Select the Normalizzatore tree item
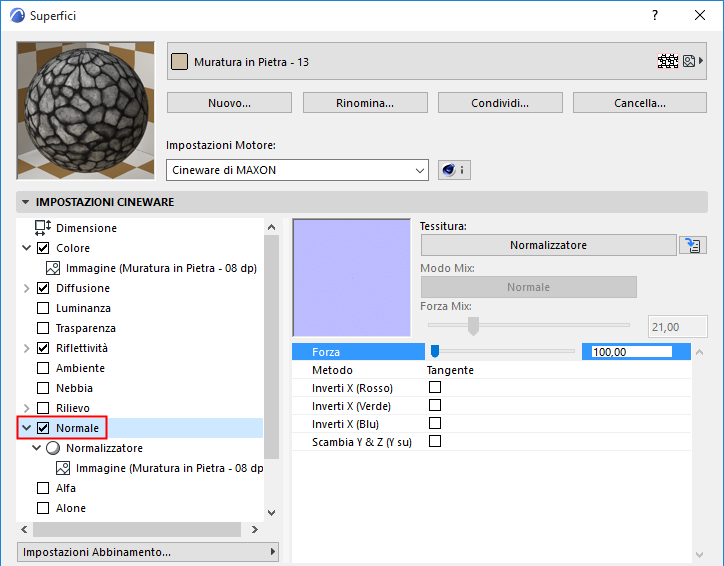The height and width of the screenshot is (566, 724). tap(104, 448)
